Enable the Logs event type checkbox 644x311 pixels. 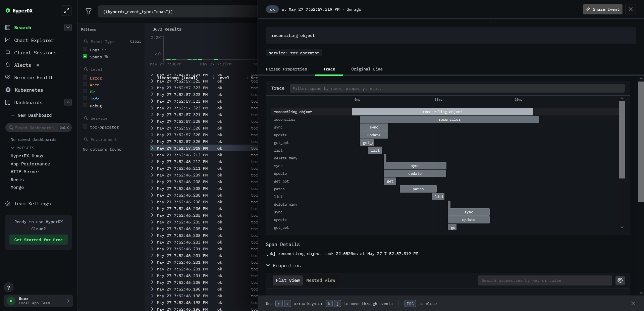coord(85,49)
